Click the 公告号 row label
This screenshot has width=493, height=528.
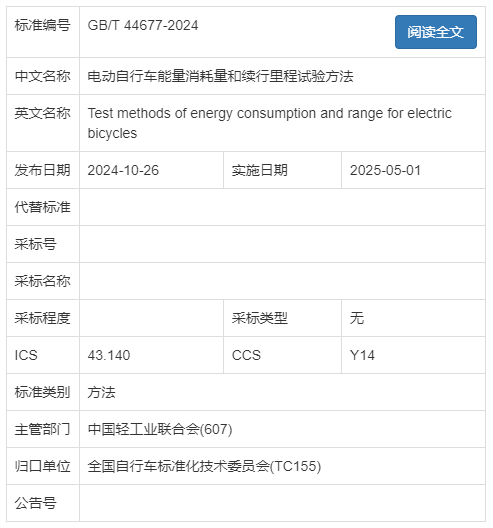[x=35, y=503]
